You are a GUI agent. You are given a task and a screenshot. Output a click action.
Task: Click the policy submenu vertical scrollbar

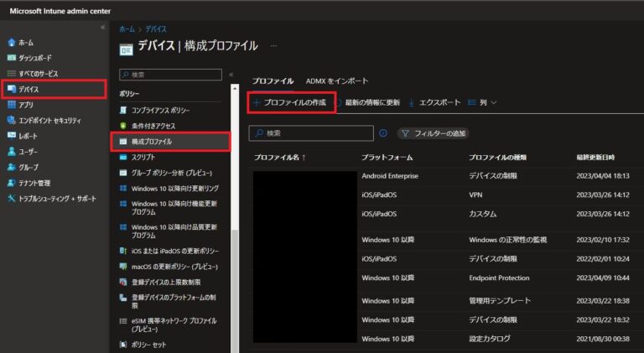[235, 218]
